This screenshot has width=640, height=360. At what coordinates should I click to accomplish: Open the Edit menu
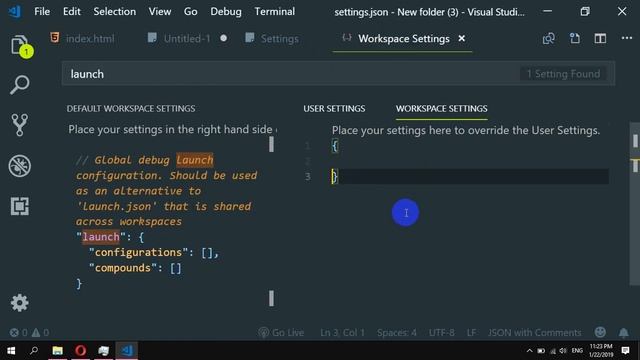[x=71, y=11]
